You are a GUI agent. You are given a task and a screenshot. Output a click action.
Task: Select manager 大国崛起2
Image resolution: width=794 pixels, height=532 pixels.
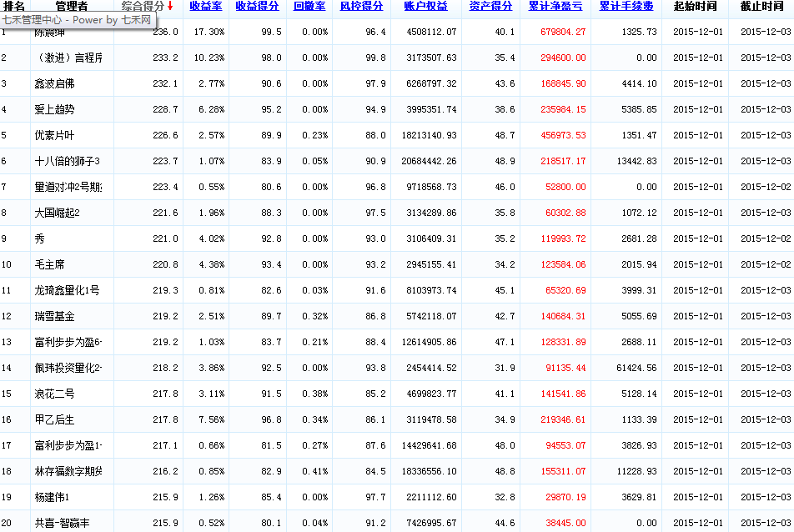[x=57, y=213]
